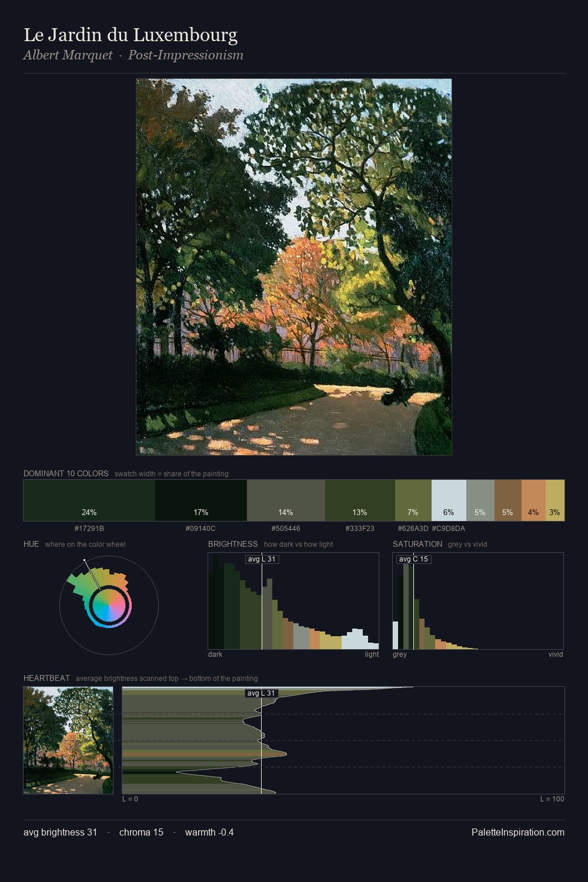This screenshot has height=882, width=588.
Task: Choose the 13% olive swatch #333F23
Action: point(360,500)
